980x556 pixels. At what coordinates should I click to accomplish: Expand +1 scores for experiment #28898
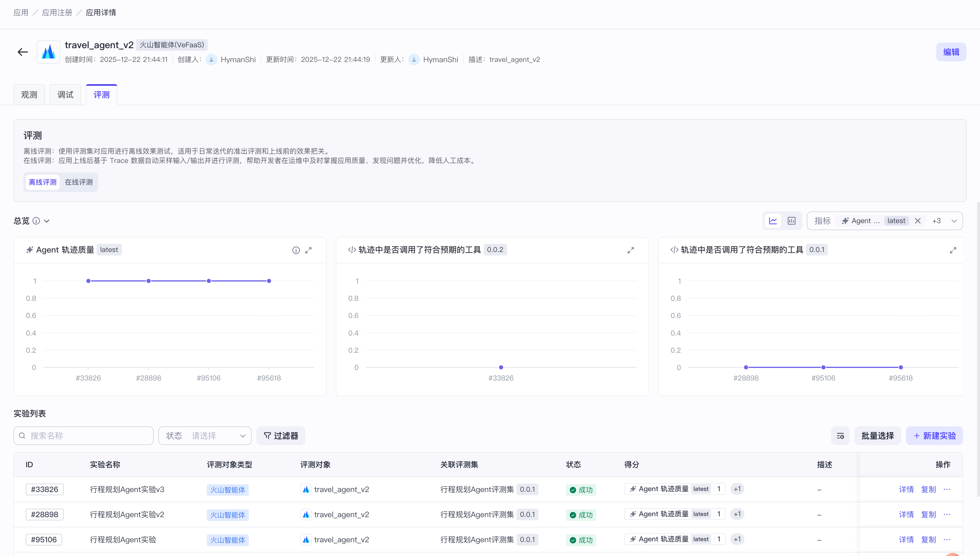click(x=737, y=514)
